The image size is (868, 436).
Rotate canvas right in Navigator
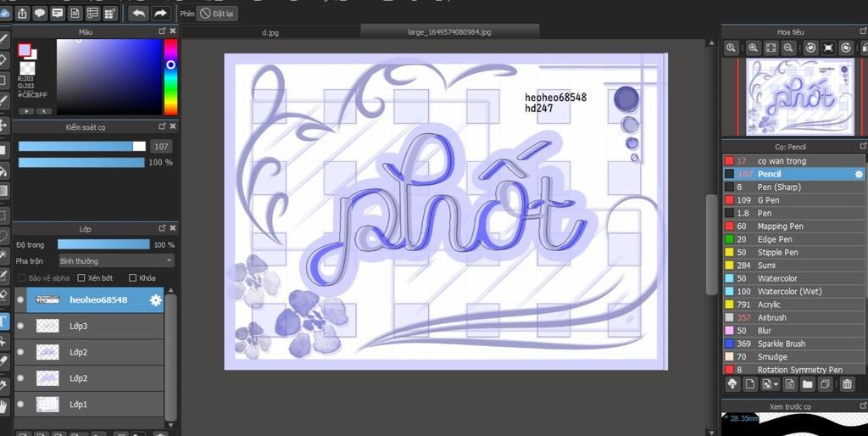tap(846, 48)
